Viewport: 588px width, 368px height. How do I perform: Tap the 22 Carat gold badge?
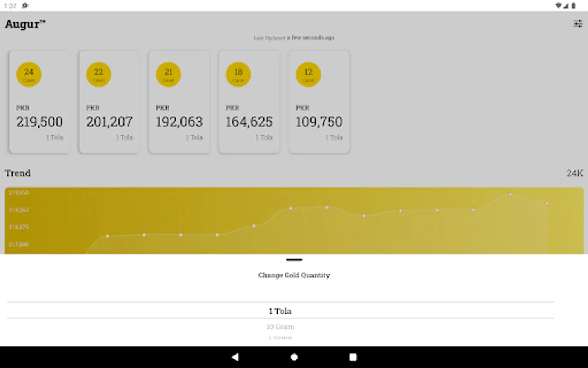click(x=98, y=74)
